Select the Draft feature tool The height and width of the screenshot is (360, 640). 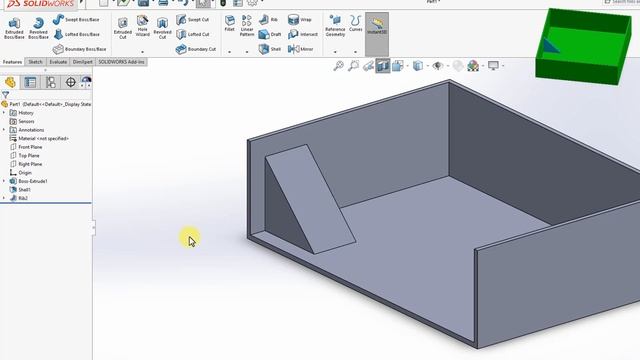[x=270, y=34]
